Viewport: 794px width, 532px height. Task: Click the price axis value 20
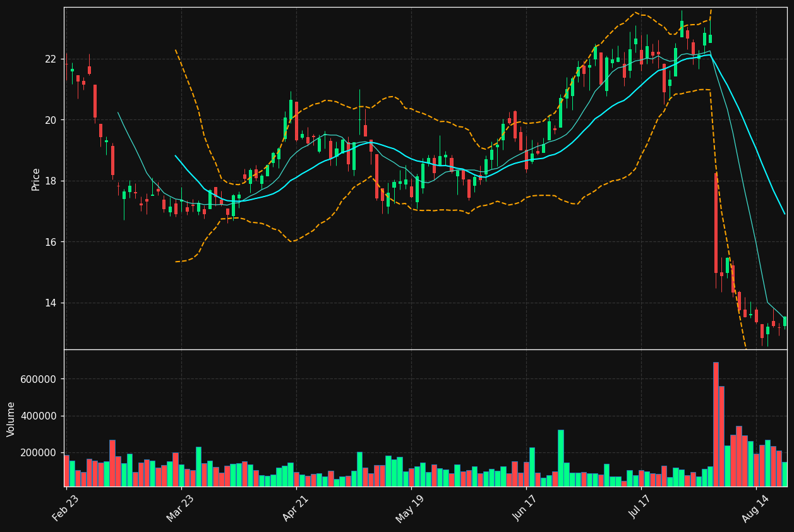51,120
